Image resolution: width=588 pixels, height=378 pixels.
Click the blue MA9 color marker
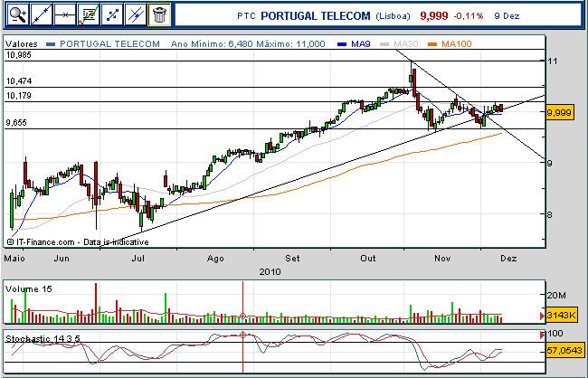click(x=342, y=44)
